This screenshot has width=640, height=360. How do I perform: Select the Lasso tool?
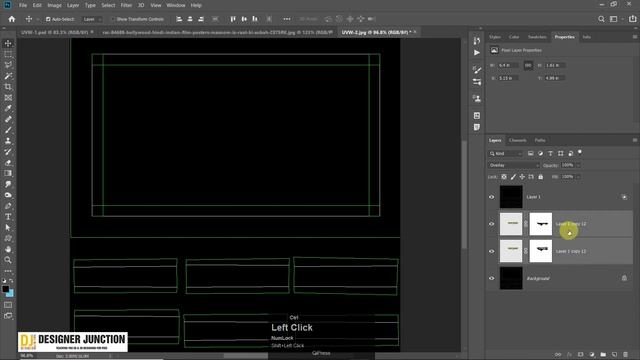click(x=8, y=65)
